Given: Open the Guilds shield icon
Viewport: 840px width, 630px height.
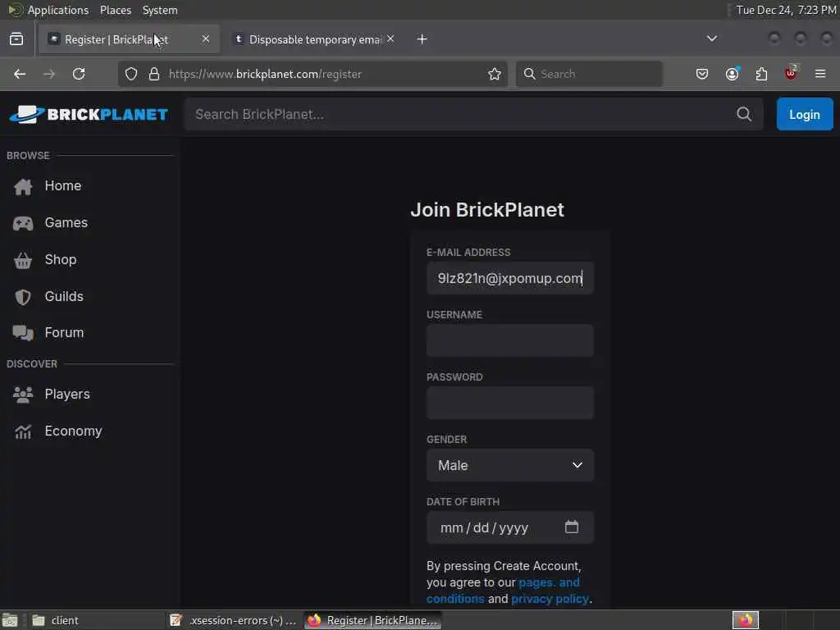Looking at the screenshot, I should (23, 297).
